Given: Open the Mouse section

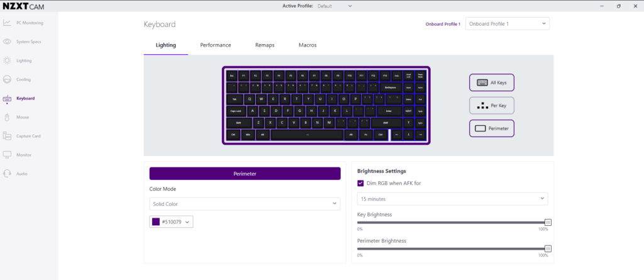Looking at the screenshot, I should tap(16, 118).
